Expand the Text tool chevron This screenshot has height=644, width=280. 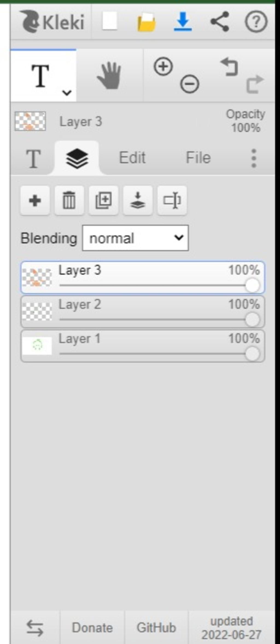67,93
